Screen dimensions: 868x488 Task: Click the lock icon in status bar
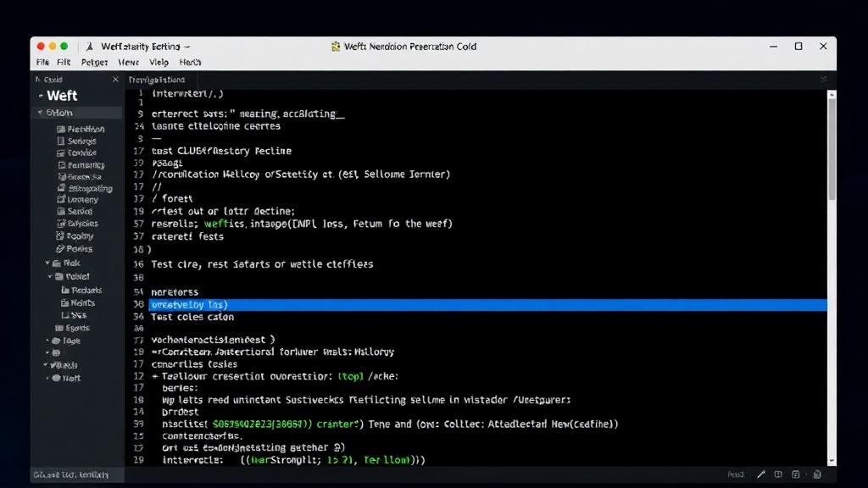click(x=817, y=474)
